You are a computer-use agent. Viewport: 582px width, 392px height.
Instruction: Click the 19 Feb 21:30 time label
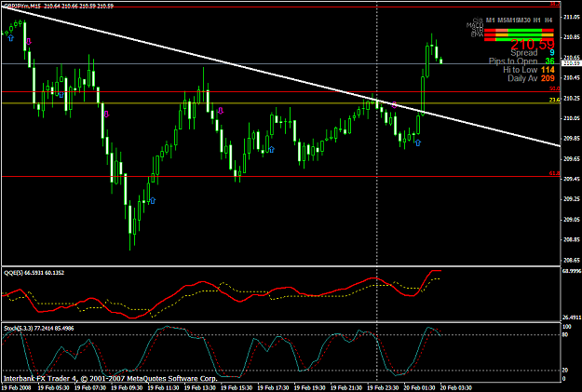(346, 388)
